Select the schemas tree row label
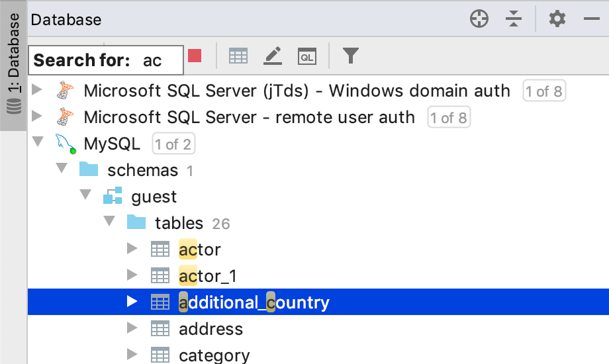This screenshot has width=609, height=364. click(x=142, y=171)
